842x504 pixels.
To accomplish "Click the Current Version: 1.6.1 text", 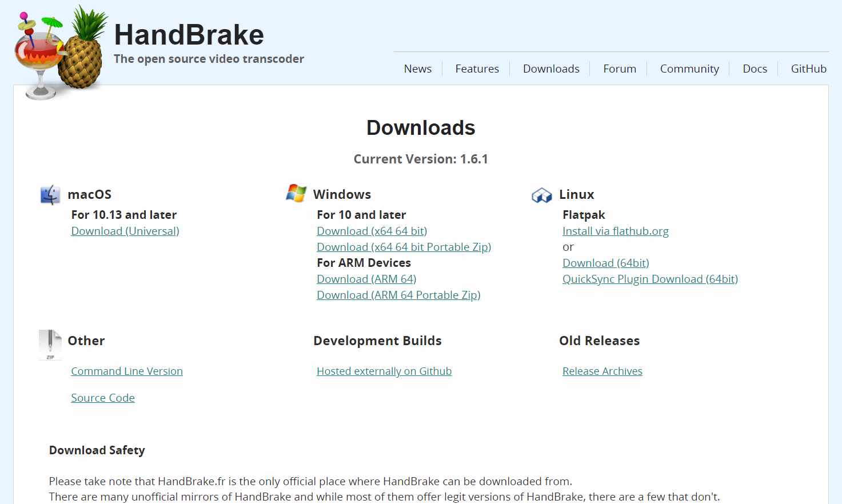I will coord(421,159).
